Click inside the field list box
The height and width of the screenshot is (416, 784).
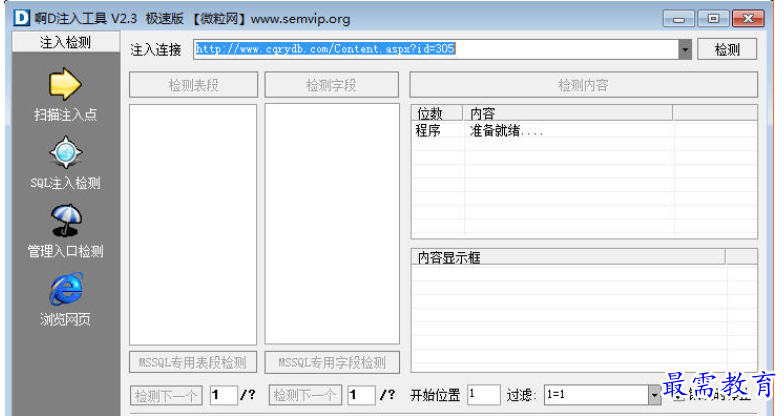tap(332, 224)
